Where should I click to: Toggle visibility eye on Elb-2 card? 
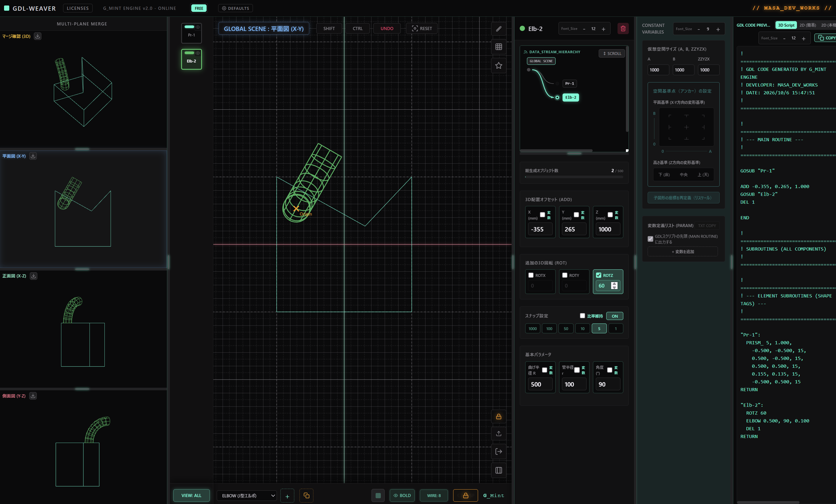tap(197, 53)
